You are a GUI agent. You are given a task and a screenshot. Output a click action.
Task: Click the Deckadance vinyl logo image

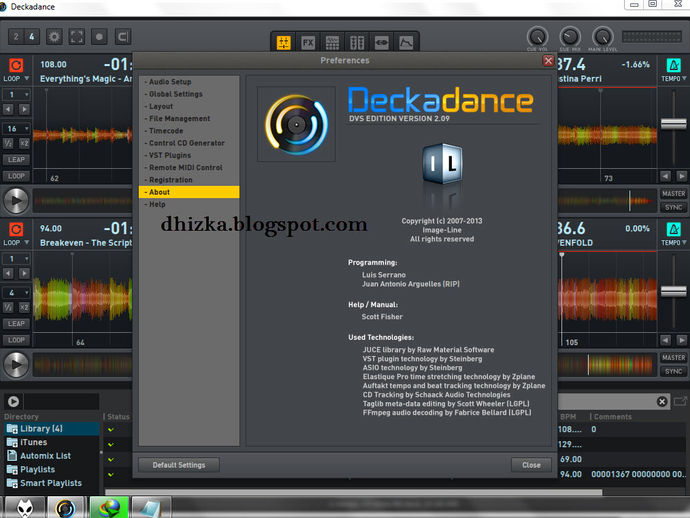[296, 125]
